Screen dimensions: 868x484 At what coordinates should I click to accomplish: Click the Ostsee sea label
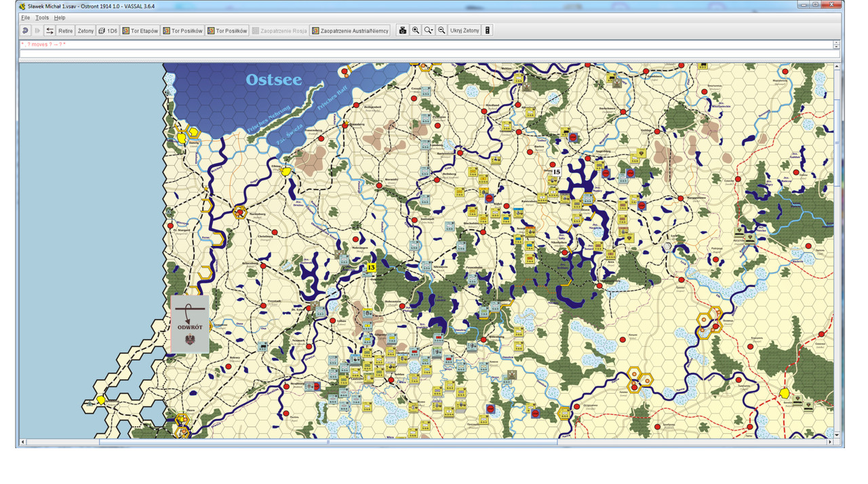(x=274, y=79)
